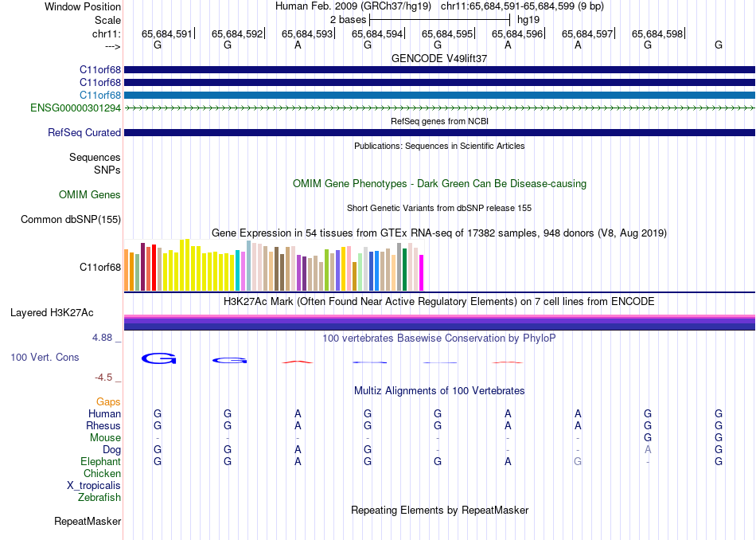This screenshot has width=756, height=540.
Task: Click the ENSG00000301294 green arrow track
Action: 439,108
